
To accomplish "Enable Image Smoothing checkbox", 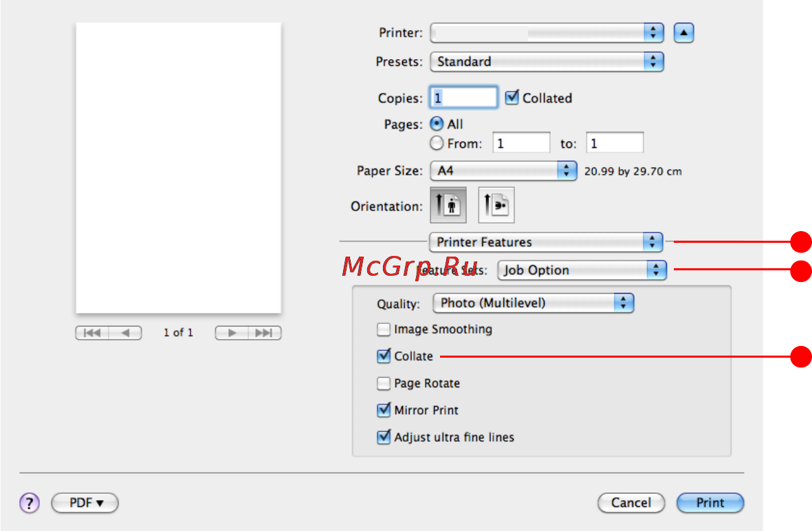I will (x=384, y=329).
